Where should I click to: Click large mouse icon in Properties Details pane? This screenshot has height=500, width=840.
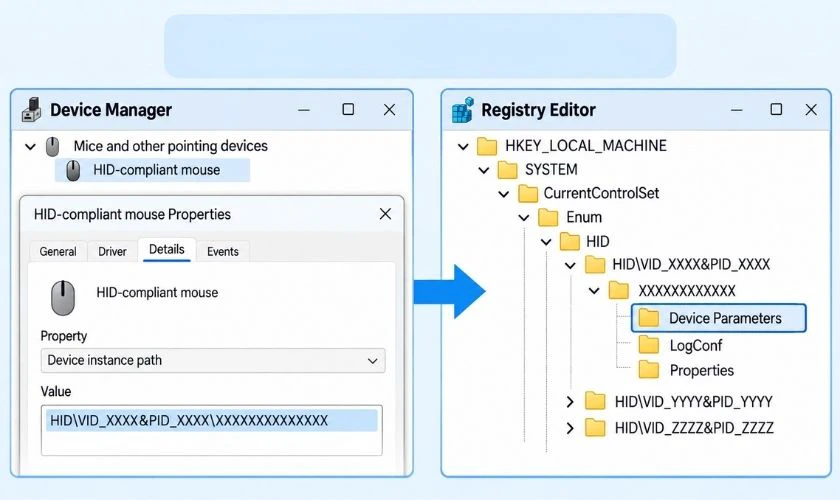[x=63, y=297]
